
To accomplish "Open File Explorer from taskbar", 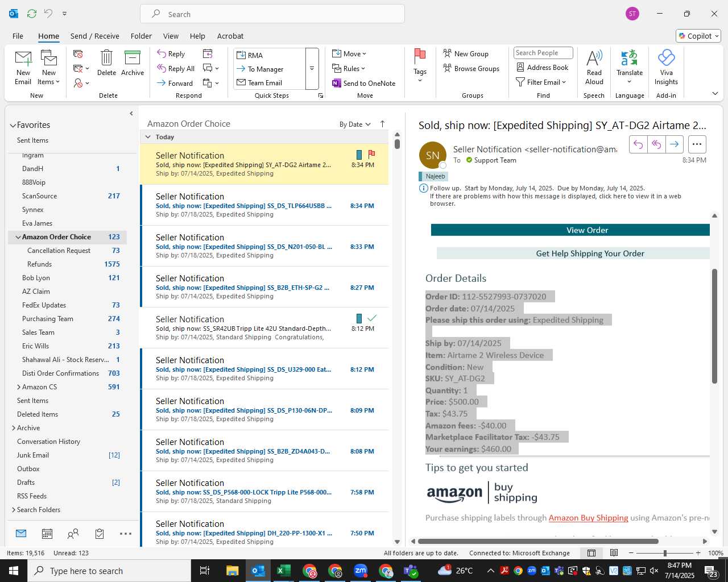I will [232, 571].
